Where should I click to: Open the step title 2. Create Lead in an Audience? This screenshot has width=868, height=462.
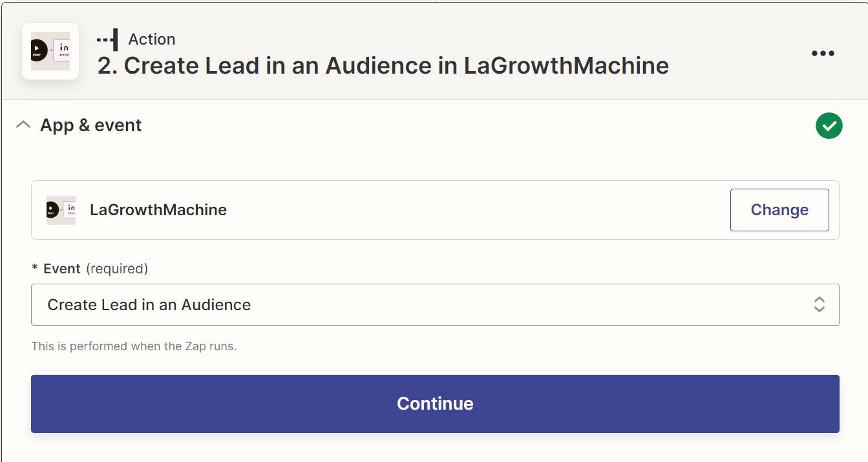384,65
